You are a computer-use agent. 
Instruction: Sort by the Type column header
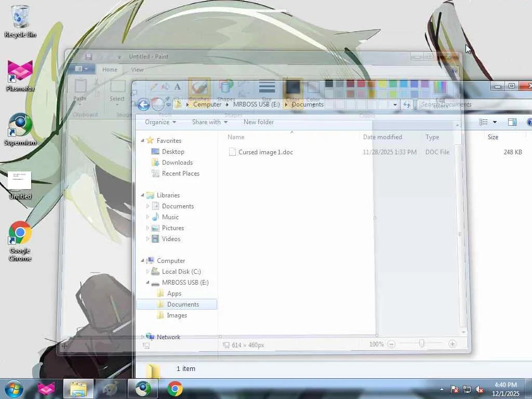click(432, 137)
